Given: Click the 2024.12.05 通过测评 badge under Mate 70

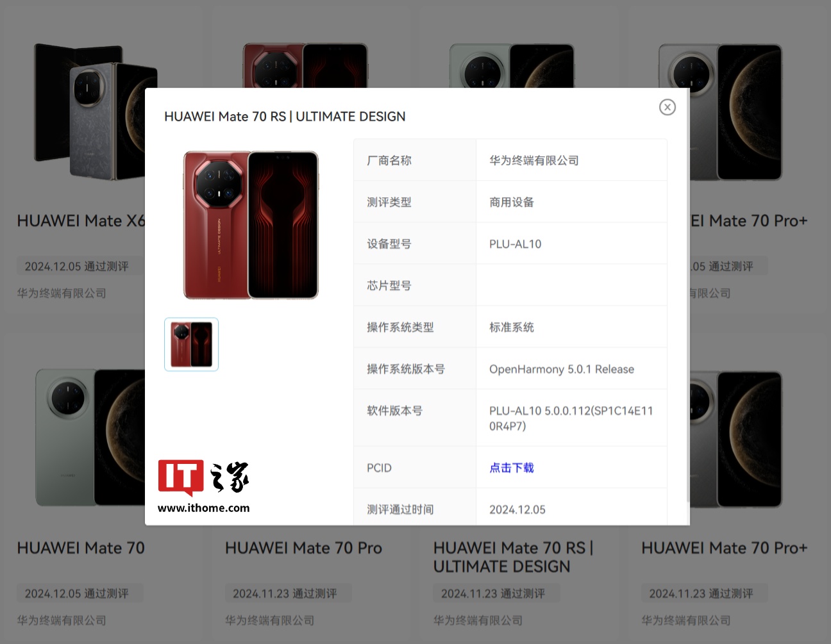Looking at the screenshot, I should (x=77, y=593).
